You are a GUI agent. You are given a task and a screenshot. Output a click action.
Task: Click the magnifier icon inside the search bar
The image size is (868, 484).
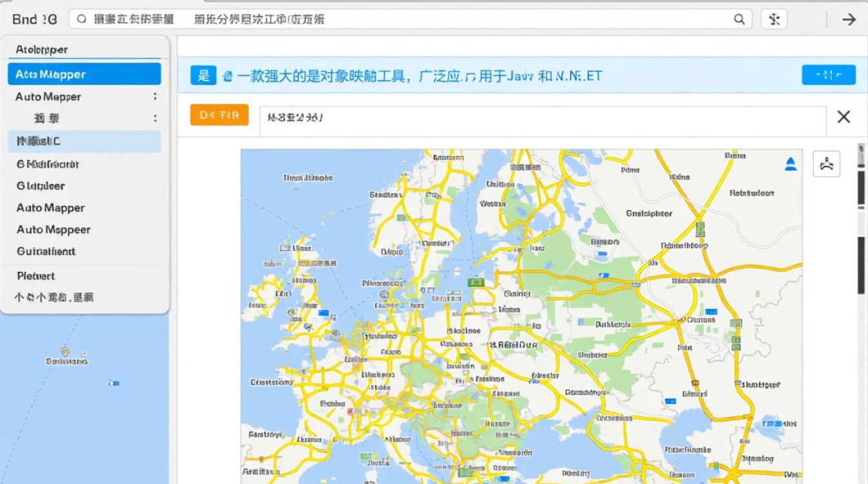click(x=83, y=19)
